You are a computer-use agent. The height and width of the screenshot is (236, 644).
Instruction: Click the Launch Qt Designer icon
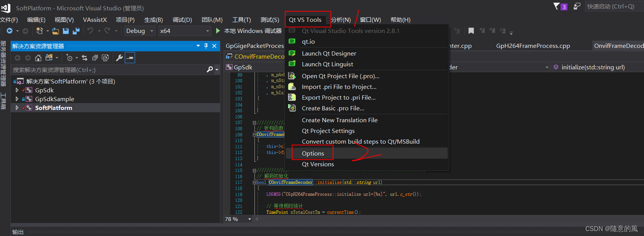[292, 53]
